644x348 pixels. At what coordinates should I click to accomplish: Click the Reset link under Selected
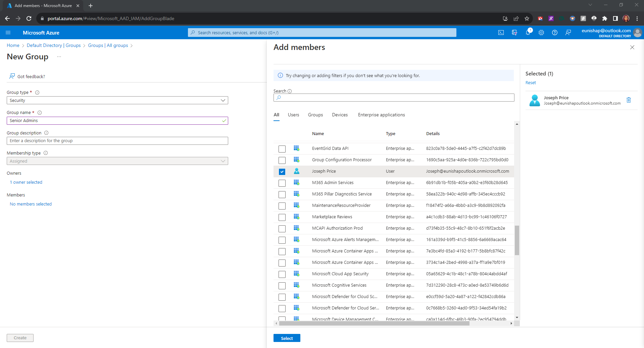pos(530,82)
